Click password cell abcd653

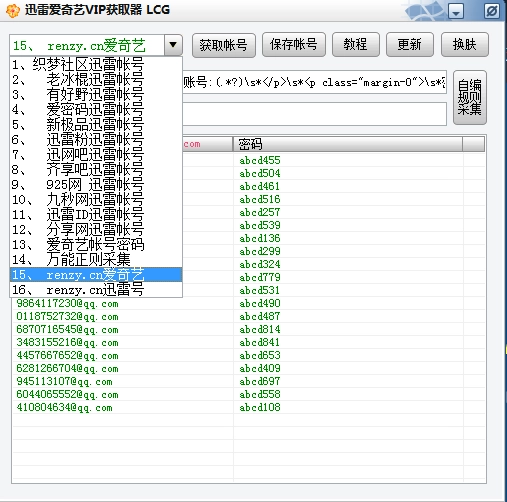260,355
